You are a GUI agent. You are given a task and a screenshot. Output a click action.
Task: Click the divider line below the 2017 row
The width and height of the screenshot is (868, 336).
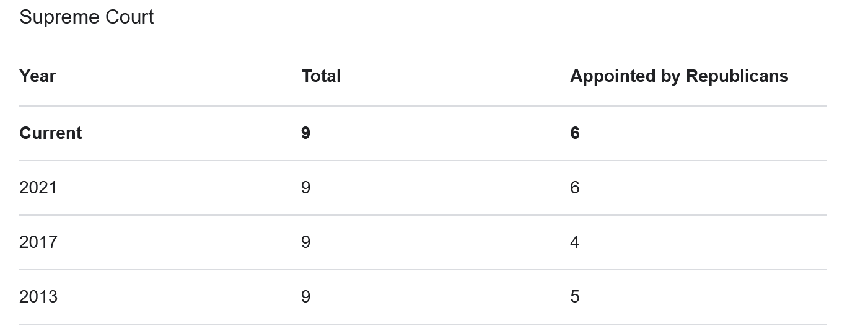423,270
